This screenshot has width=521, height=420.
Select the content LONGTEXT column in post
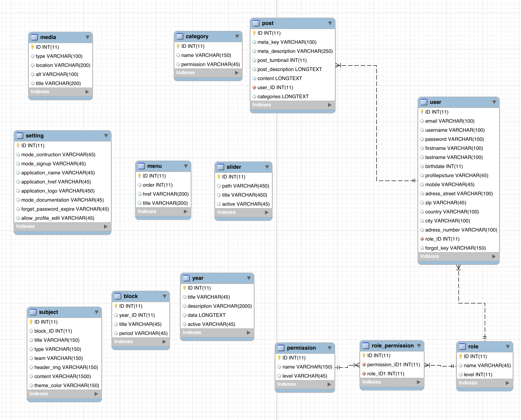[x=279, y=78]
